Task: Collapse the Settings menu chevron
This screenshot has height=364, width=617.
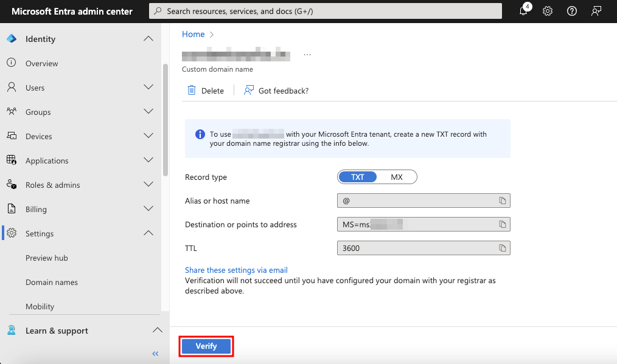Action: tap(148, 233)
